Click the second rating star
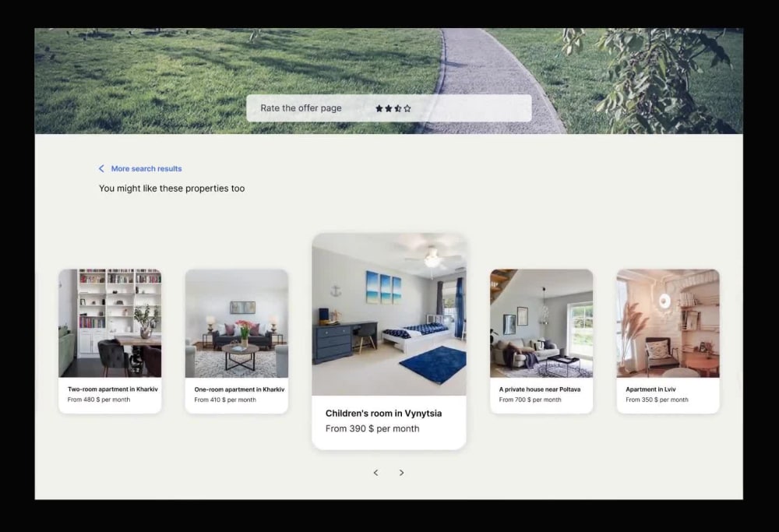The height and width of the screenshot is (532, 779). (389, 108)
